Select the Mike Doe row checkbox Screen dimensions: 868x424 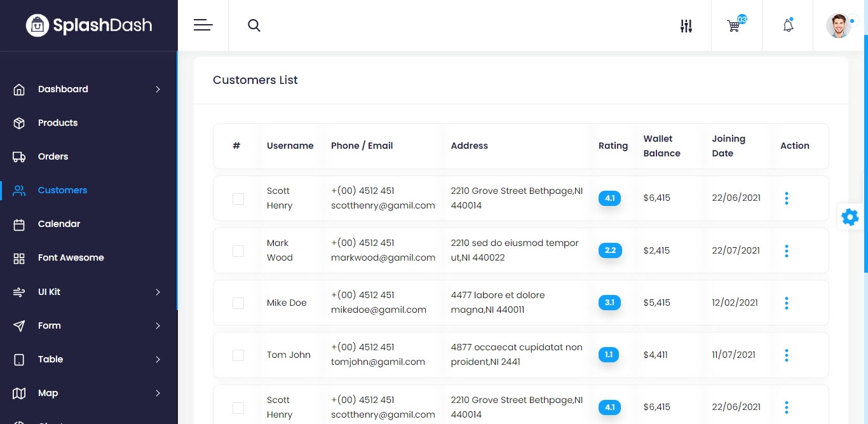(x=238, y=303)
